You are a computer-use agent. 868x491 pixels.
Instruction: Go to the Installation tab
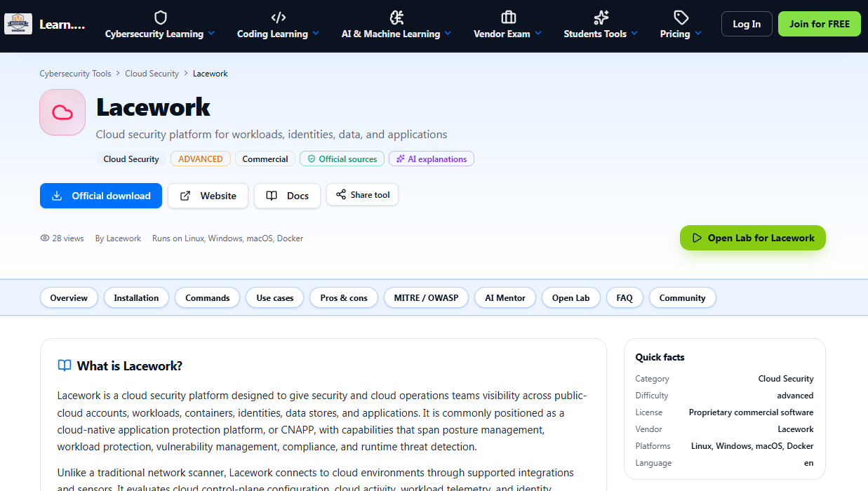(136, 298)
